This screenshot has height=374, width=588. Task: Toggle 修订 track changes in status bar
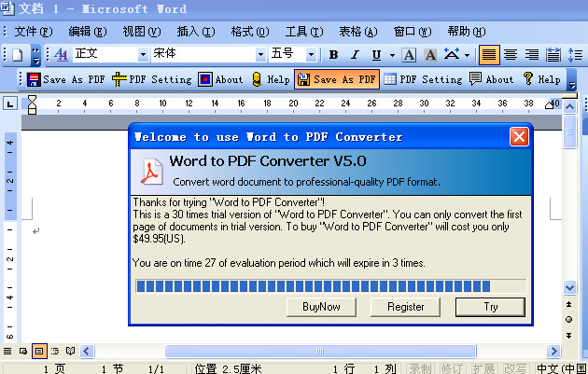[x=452, y=368]
